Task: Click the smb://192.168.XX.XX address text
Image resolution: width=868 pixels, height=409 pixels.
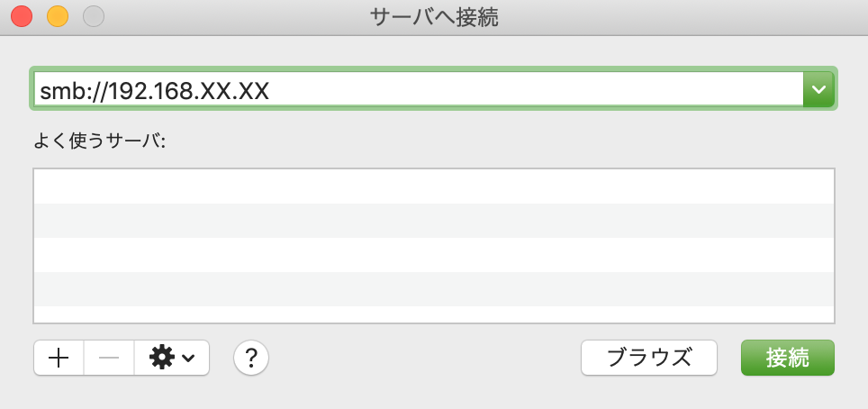Action: coord(155,90)
